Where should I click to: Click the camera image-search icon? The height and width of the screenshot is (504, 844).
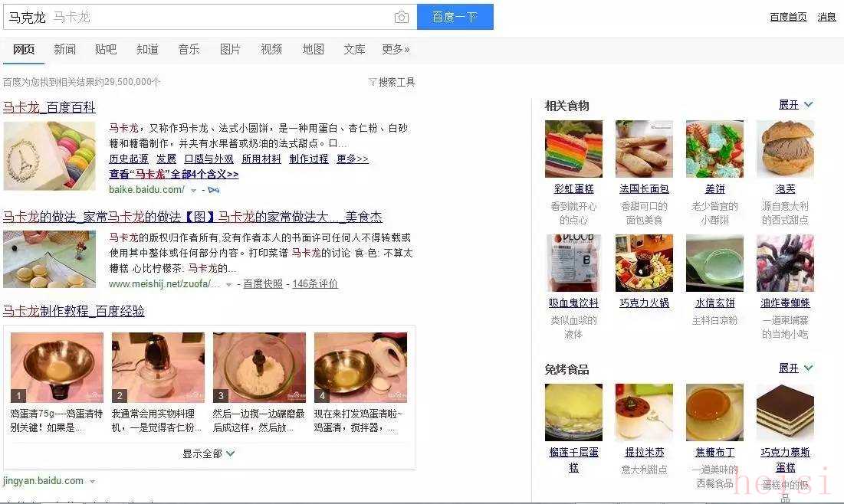(401, 17)
